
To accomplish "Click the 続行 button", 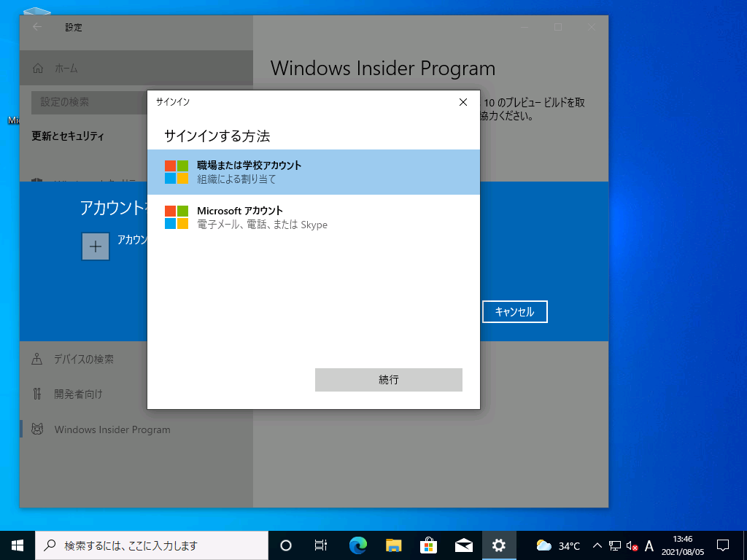I will point(388,379).
